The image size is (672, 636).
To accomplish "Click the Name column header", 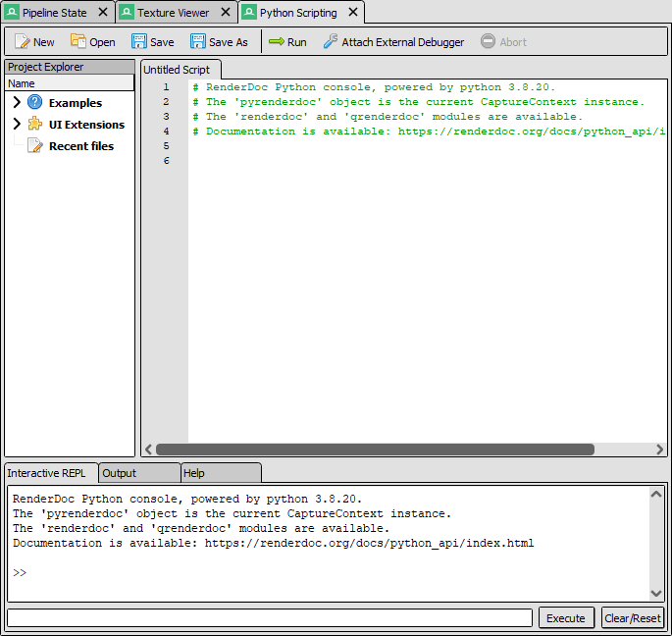I will click(x=70, y=83).
